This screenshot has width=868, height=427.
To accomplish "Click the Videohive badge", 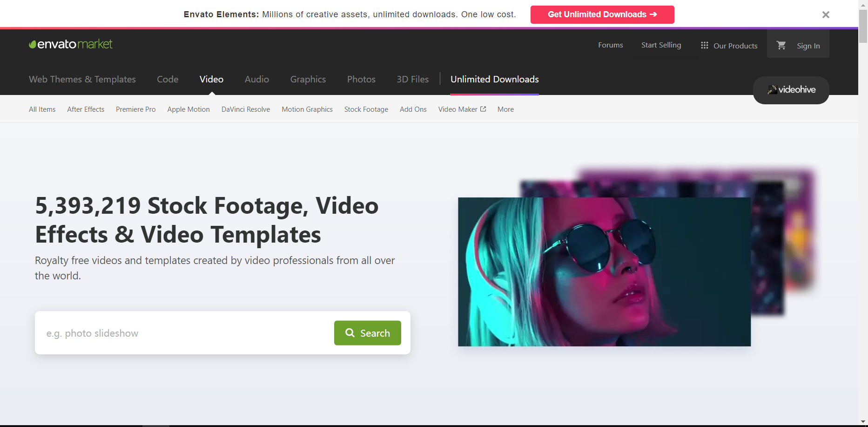I will point(791,90).
